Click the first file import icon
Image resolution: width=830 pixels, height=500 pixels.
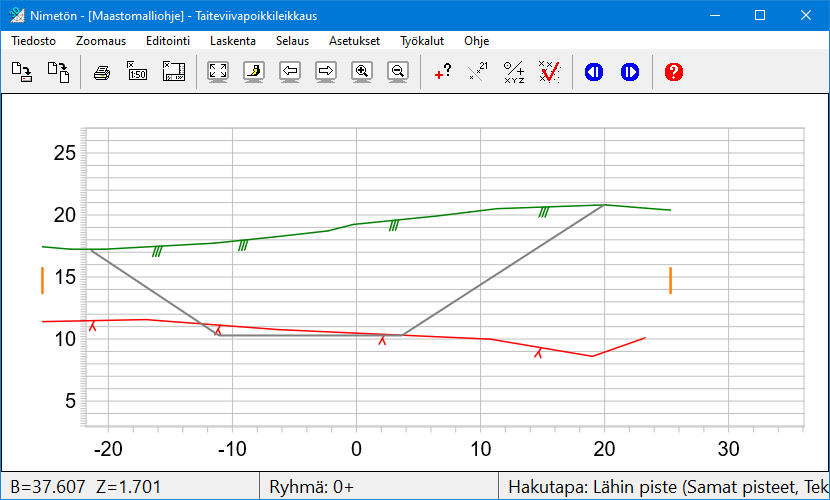tap(22, 72)
